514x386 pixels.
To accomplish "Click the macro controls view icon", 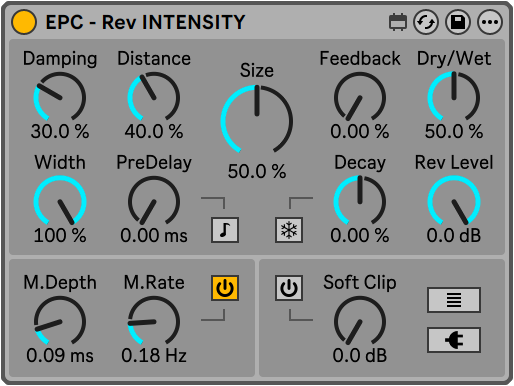I will coord(398,22).
